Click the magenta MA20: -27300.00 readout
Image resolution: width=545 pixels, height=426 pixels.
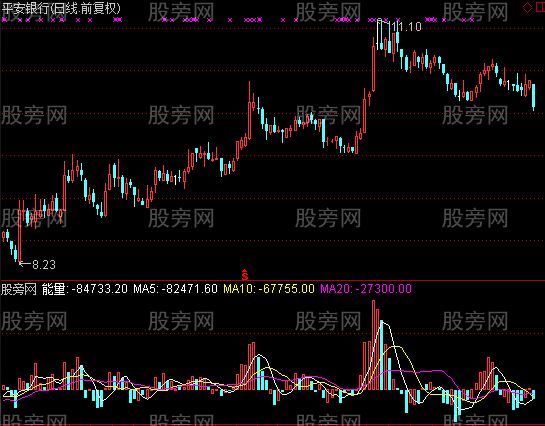click(x=366, y=289)
